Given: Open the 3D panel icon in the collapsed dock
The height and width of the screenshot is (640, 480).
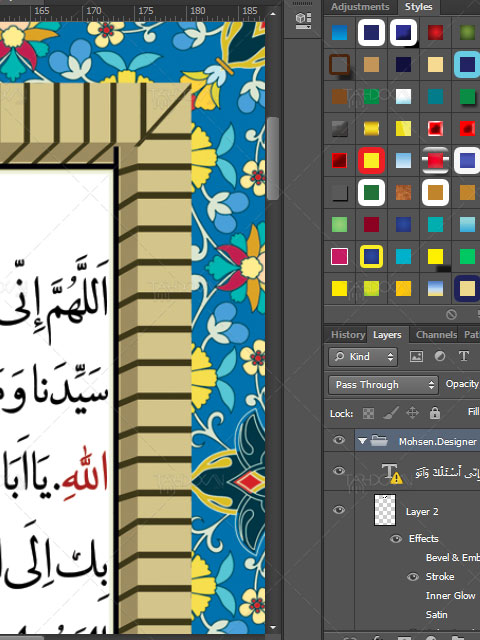Looking at the screenshot, I should 303,20.
